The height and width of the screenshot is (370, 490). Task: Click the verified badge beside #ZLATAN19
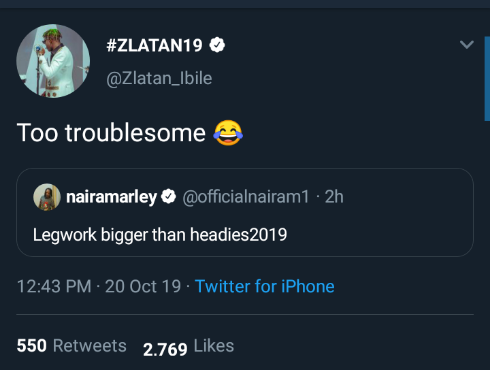click(217, 45)
